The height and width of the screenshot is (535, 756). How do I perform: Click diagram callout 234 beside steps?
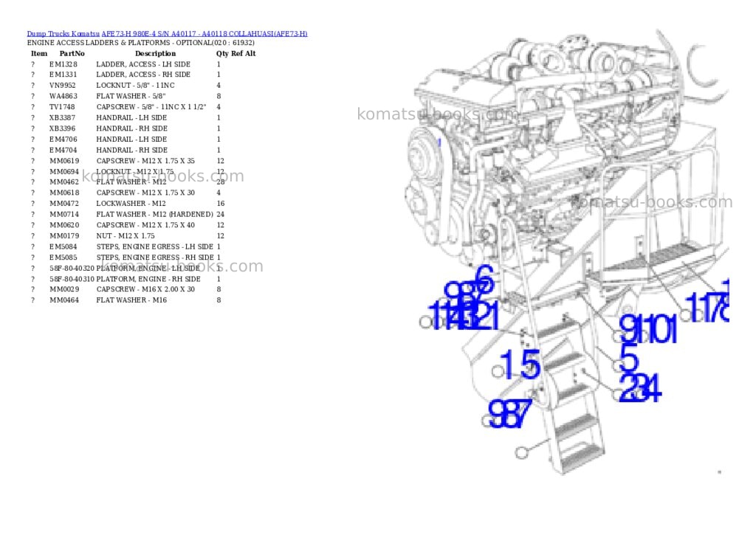(639, 388)
